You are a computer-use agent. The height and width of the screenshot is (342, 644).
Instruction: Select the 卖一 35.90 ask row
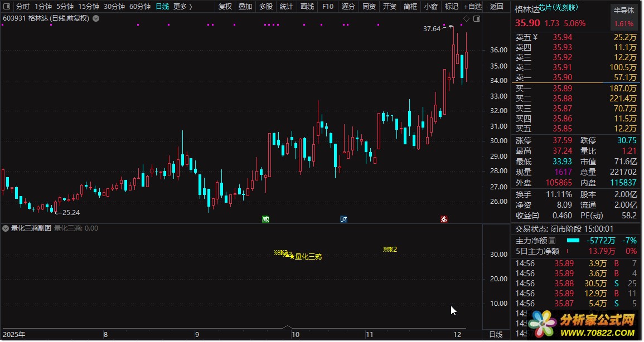click(576, 77)
